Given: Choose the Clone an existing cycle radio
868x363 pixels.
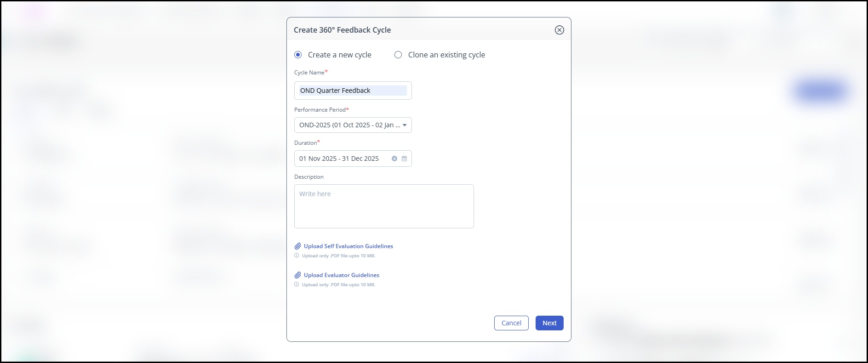Looking at the screenshot, I should [398, 55].
